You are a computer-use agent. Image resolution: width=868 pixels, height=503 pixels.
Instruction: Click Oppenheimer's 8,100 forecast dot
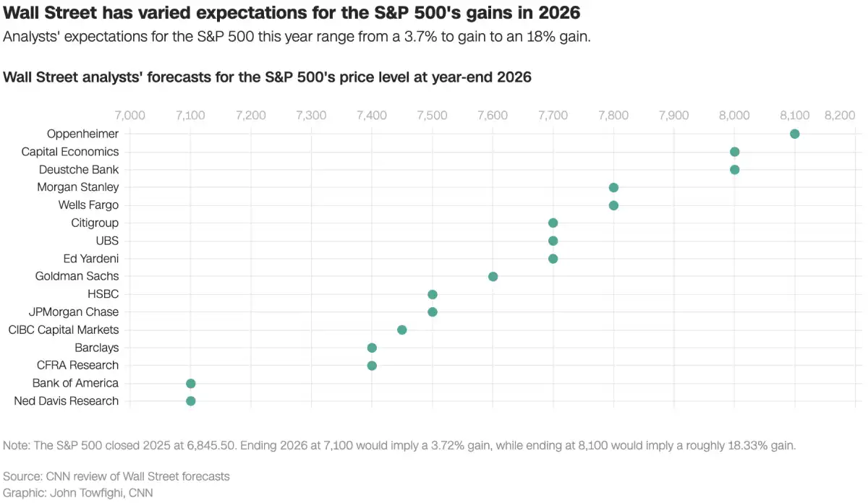click(x=794, y=134)
